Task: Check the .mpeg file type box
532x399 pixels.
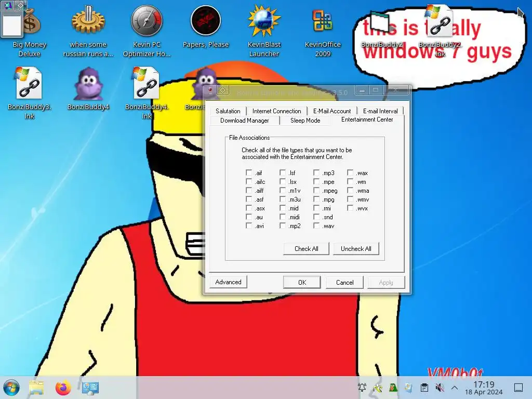Action: coord(316,190)
